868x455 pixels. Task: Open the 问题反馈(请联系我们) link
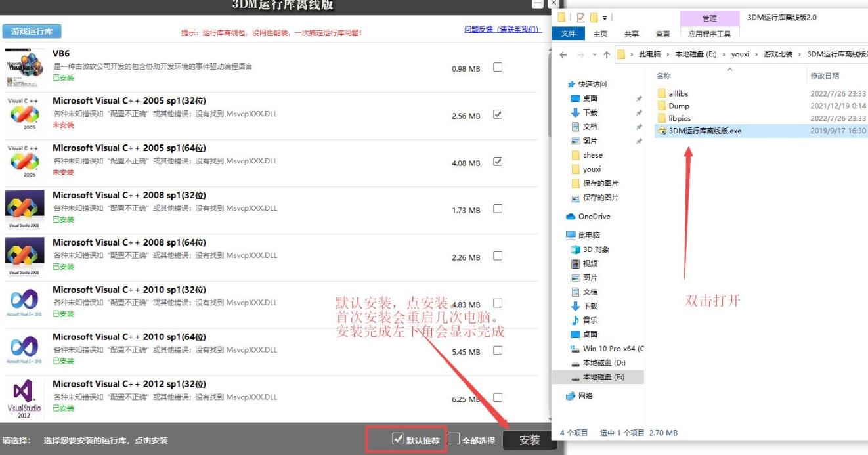point(502,30)
